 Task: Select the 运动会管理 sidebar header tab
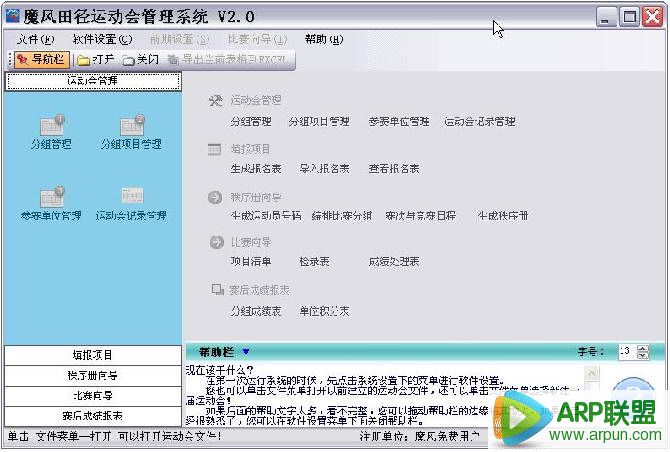[93, 81]
